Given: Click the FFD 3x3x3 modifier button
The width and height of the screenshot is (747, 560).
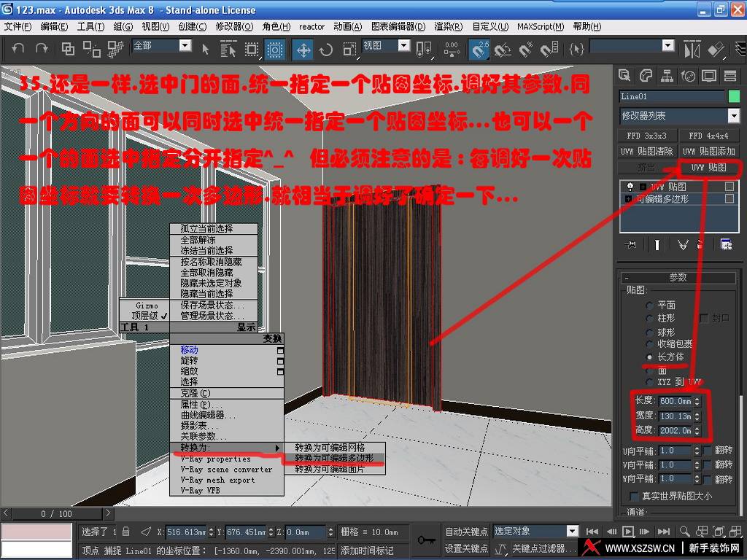Looking at the screenshot, I should (646, 136).
